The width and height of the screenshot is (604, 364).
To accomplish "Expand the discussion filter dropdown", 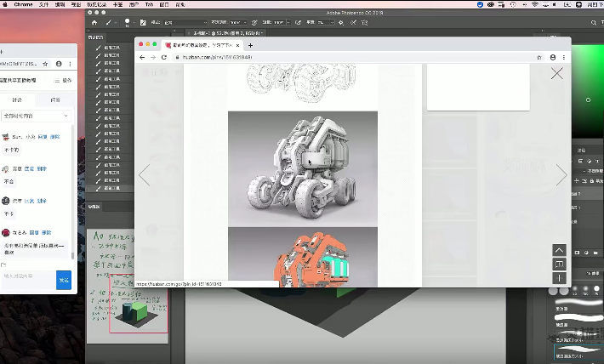I will [x=36, y=115].
